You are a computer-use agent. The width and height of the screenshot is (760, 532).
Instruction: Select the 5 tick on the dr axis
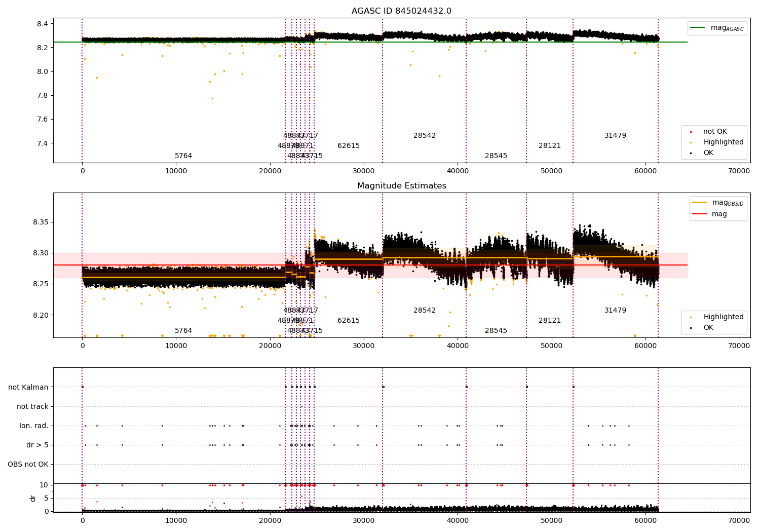coord(46,498)
